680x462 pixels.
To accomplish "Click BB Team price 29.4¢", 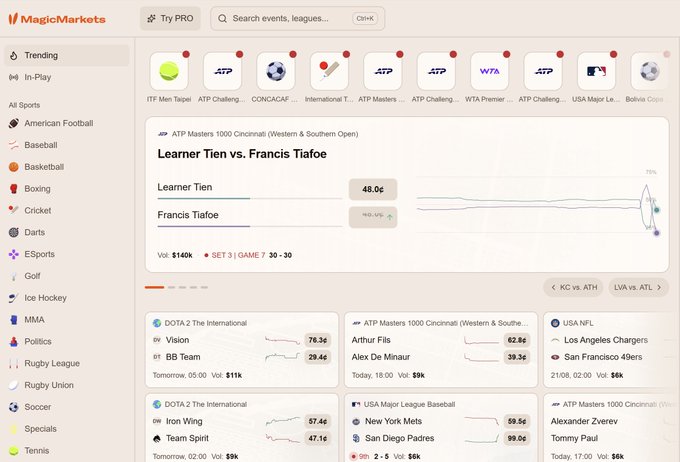I will [x=317, y=357].
